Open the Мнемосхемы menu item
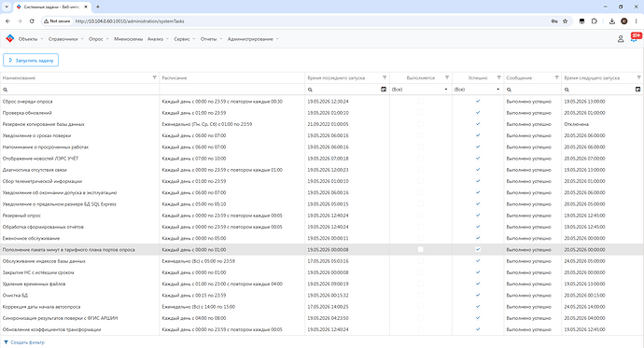Image resolution: width=644 pixels, height=348 pixels. coord(128,39)
